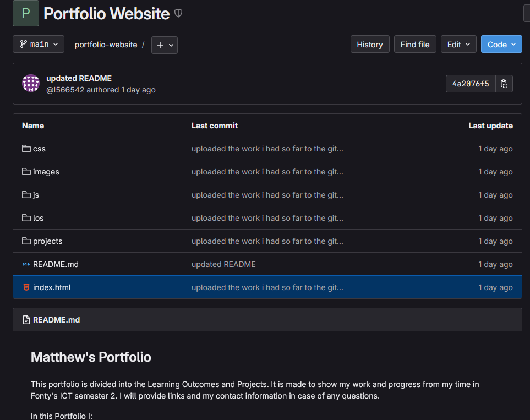Screen dimensions: 530x420
Task: Expand the Edit dropdown
Action: 458,44
